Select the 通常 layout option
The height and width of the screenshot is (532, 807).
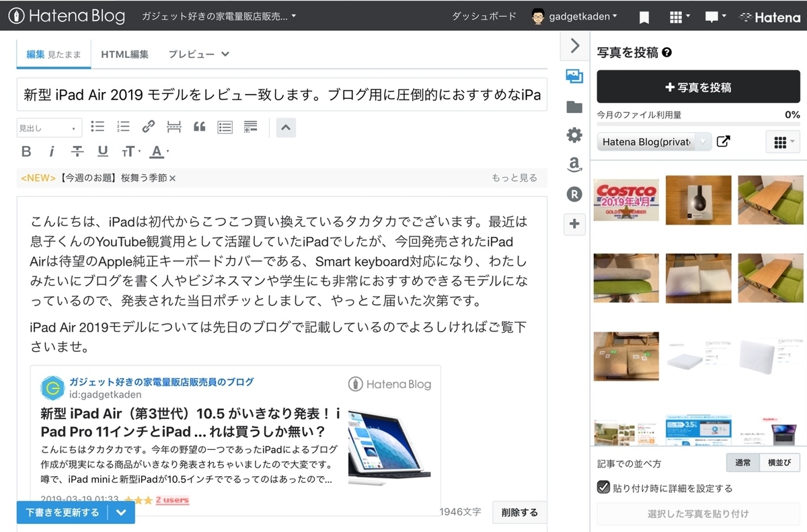point(743,463)
